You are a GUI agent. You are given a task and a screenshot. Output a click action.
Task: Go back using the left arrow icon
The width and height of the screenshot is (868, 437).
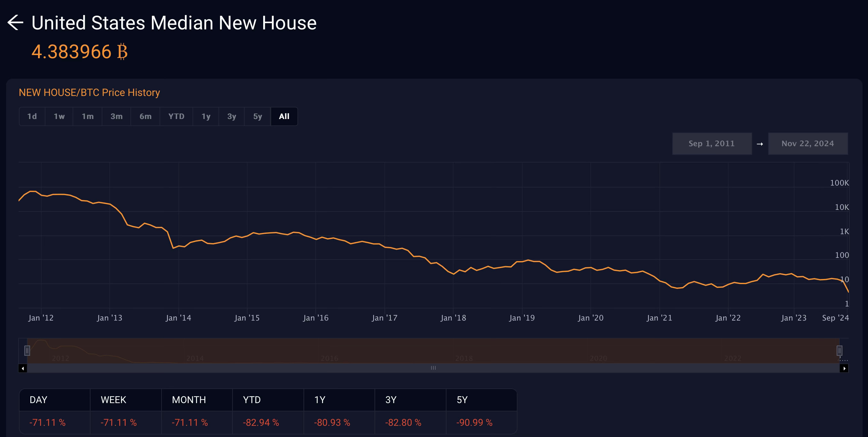click(x=15, y=23)
